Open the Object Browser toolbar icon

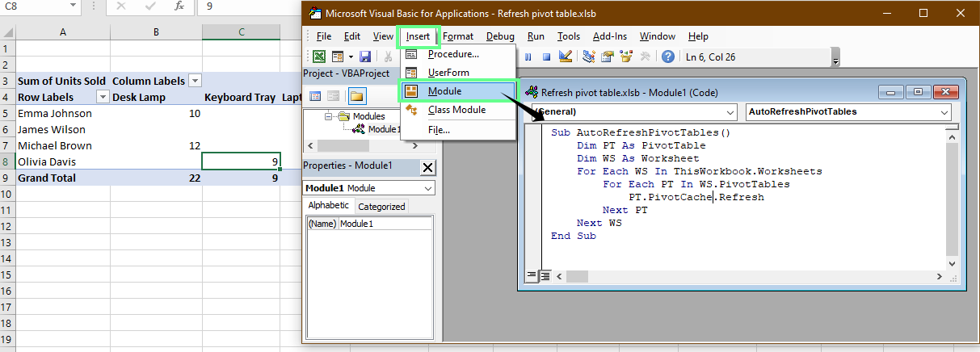point(625,57)
